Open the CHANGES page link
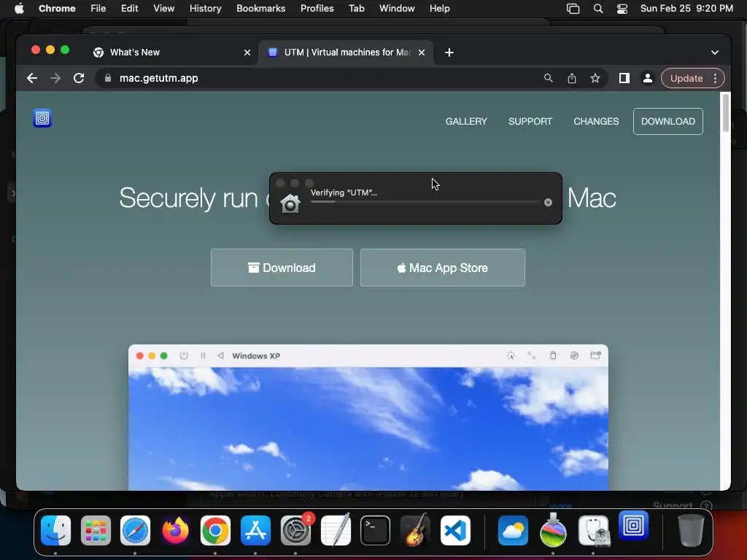The image size is (747, 560). tap(596, 122)
